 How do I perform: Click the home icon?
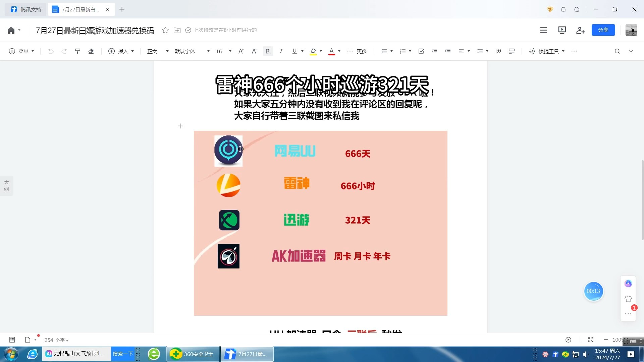11,30
